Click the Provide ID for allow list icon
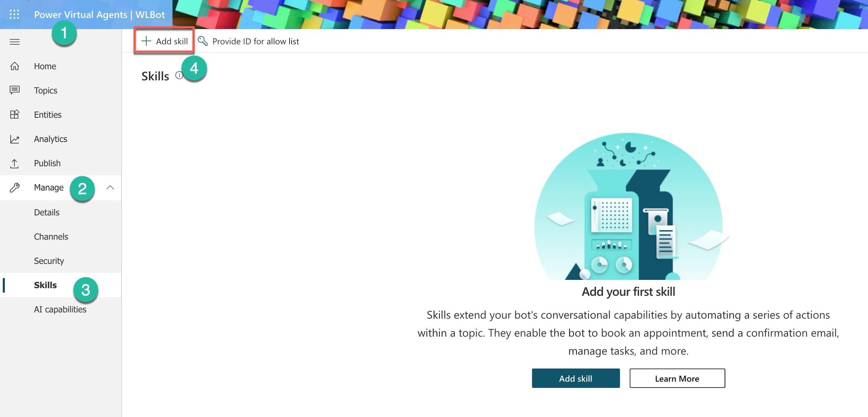The width and height of the screenshot is (868, 417). pos(203,40)
